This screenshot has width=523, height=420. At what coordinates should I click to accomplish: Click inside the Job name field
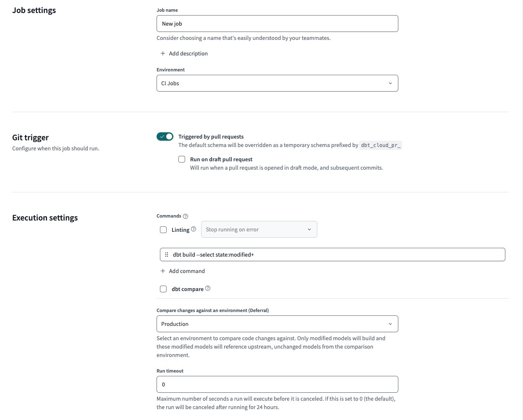point(277,24)
